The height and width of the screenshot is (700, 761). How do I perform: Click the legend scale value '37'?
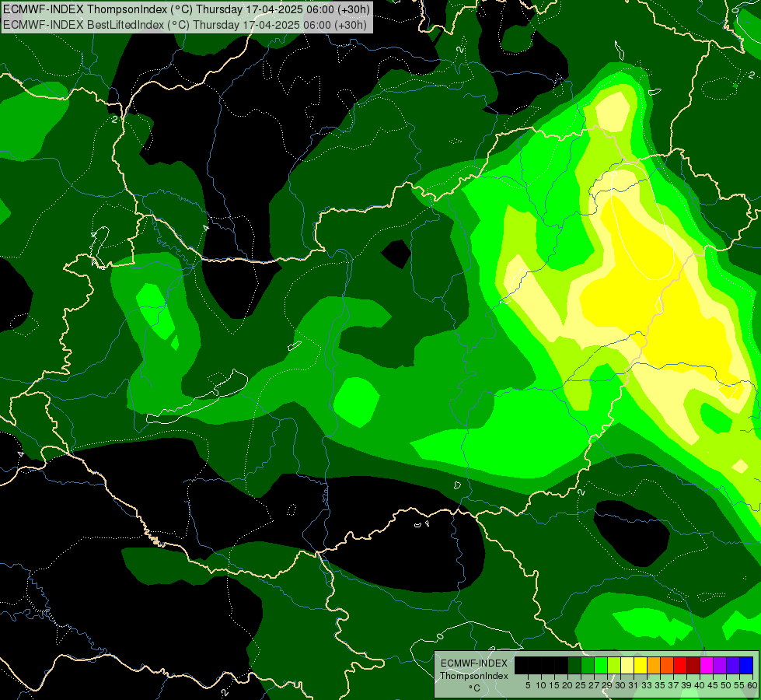coord(674,685)
